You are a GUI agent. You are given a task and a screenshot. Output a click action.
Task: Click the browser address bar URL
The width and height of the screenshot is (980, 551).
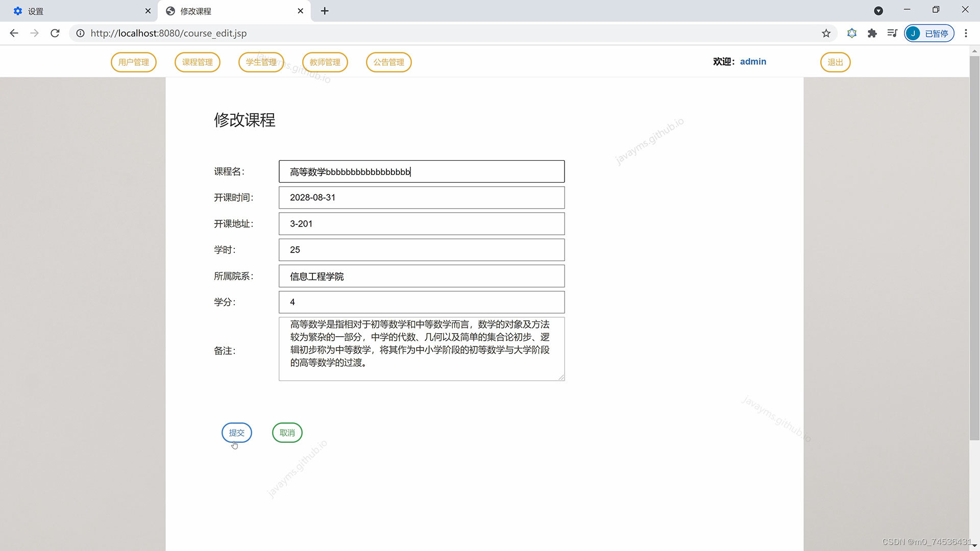(x=168, y=33)
